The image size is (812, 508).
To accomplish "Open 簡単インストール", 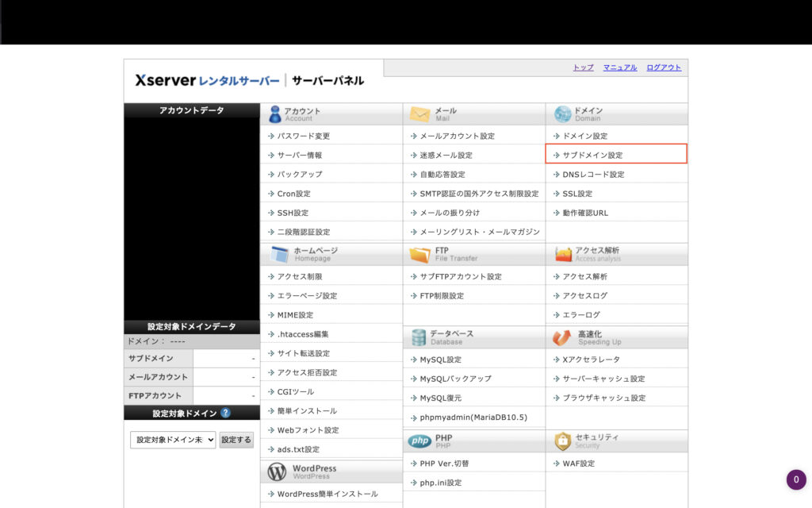I will click(x=307, y=410).
